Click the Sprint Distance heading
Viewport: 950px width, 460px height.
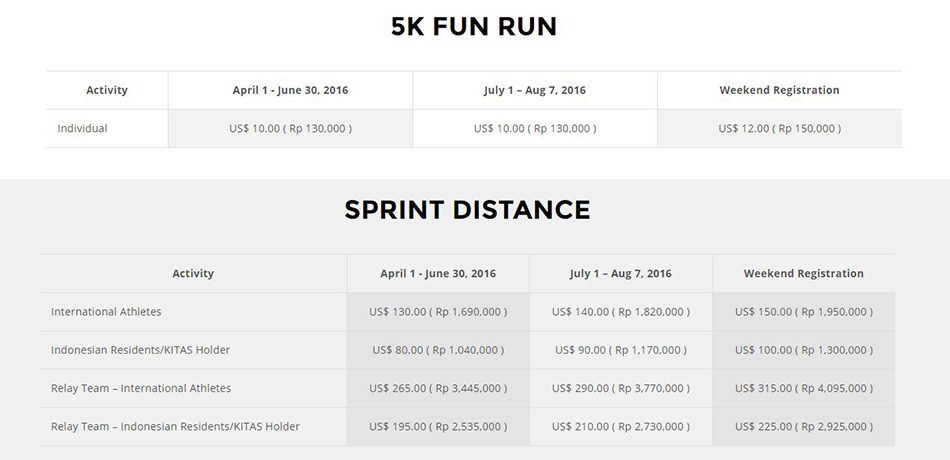pyautogui.click(x=467, y=210)
